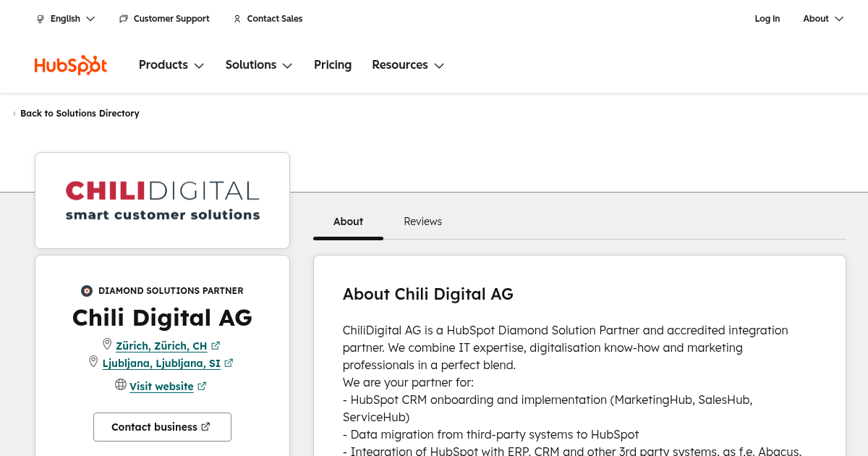Viewport: 868px width, 456px height.
Task: Click the Customer Support chat icon
Action: tap(124, 19)
